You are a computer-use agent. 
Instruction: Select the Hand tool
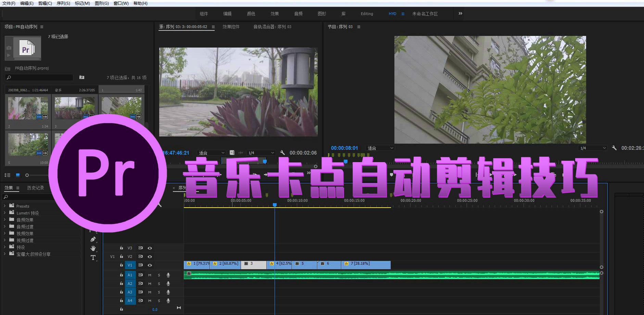[93, 248]
